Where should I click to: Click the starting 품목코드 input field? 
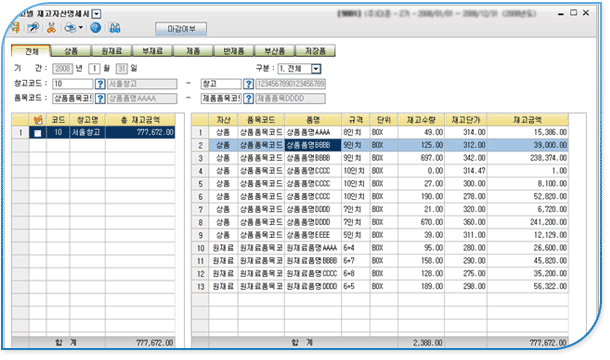73,98
